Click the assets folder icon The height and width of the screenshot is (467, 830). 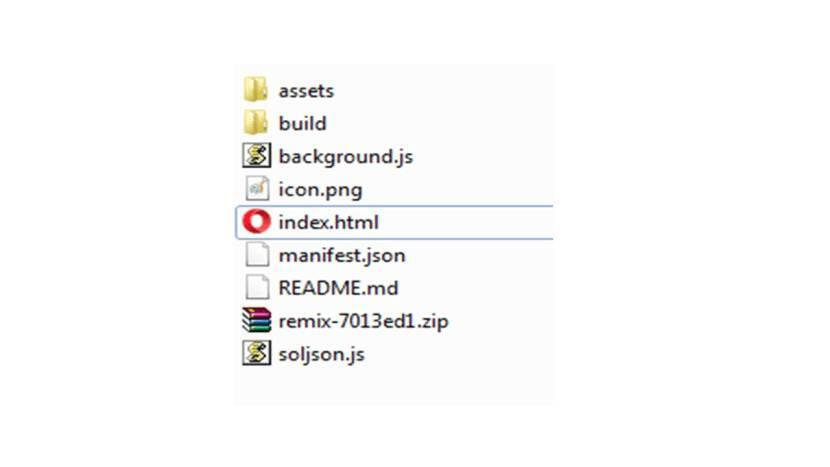[x=256, y=90]
